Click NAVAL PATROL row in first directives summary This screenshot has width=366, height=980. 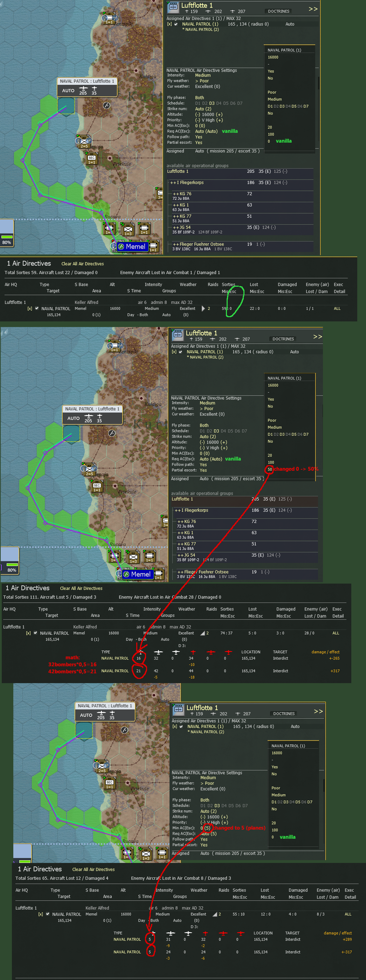tap(55, 308)
